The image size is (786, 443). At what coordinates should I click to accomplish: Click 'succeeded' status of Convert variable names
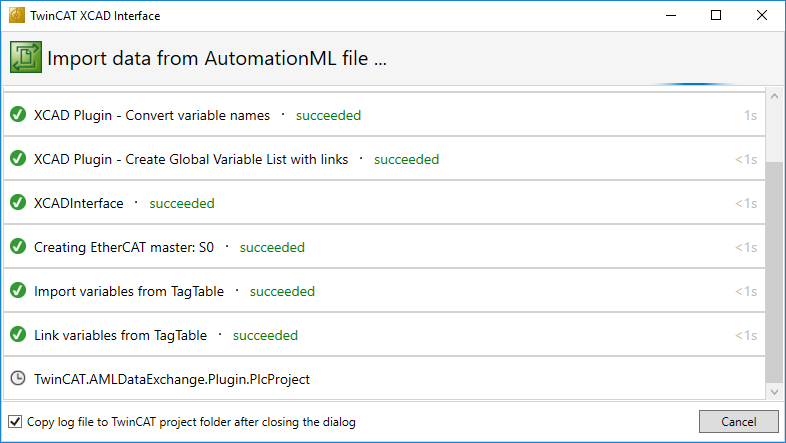328,115
